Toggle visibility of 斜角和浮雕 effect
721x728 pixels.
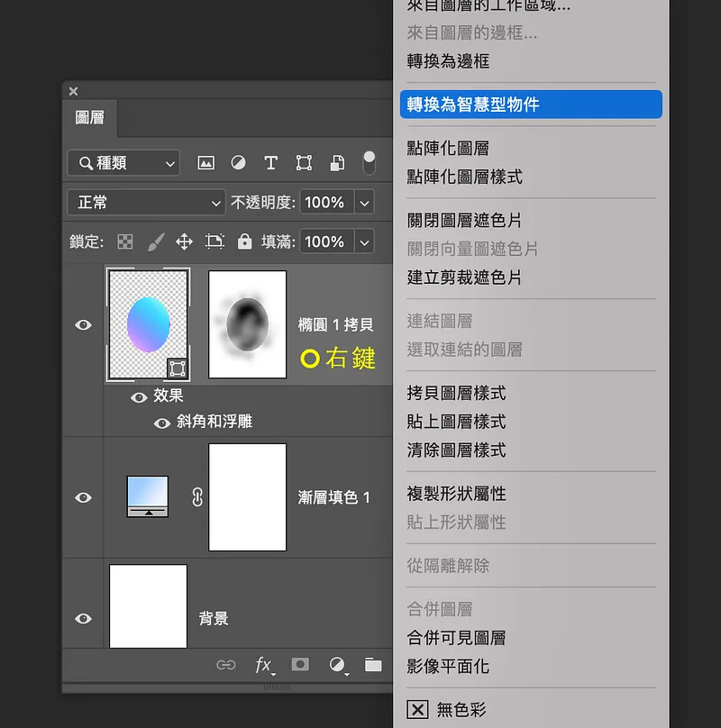pyautogui.click(x=162, y=423)
